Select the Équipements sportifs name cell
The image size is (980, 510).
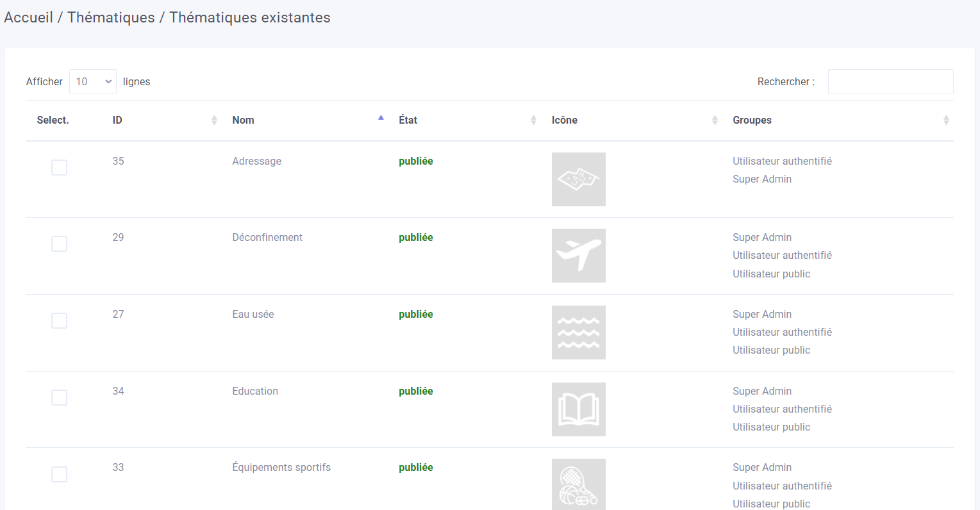point(281,467)
